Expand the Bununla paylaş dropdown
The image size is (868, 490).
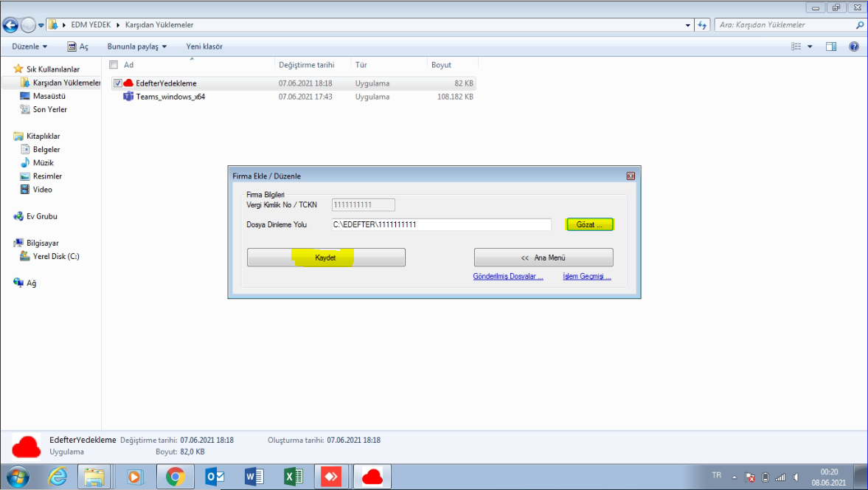(x=137, y=46)
